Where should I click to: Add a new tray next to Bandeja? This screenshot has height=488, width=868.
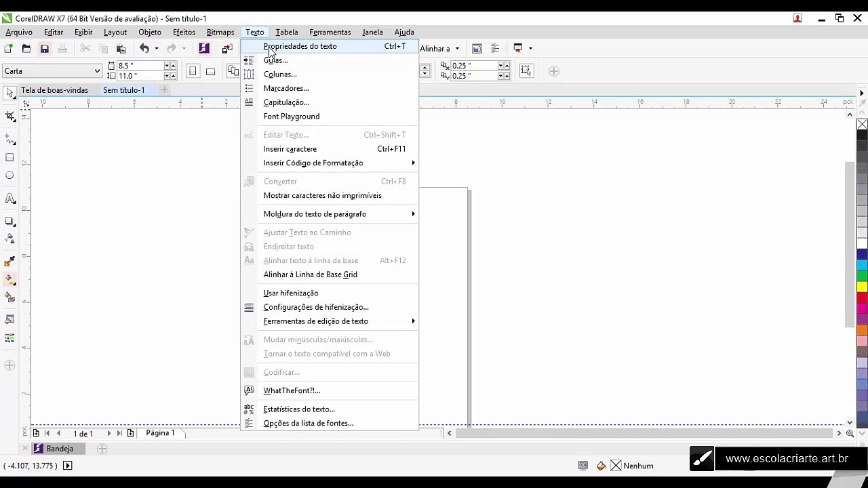[x=102, y=449]
